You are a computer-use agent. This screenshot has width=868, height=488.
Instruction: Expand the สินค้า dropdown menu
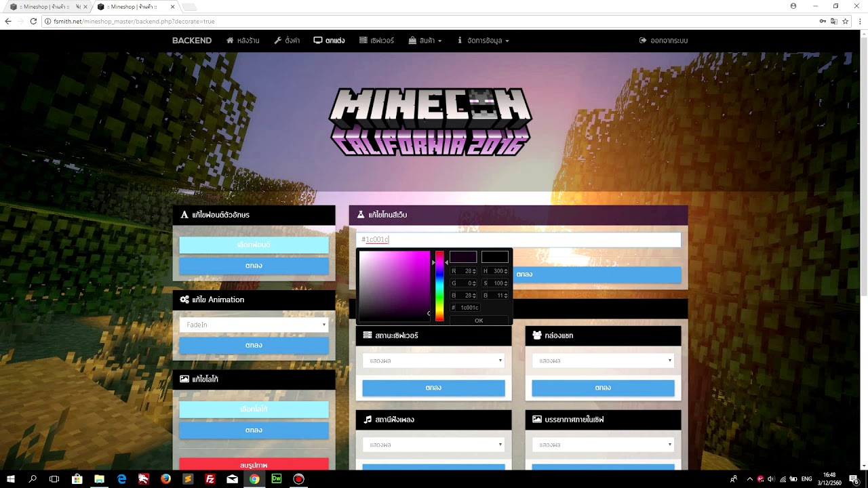pyautogui.click(x=425, y=41)
